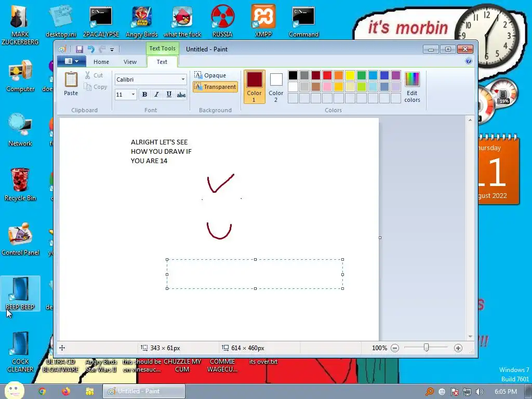Screen dimensions: 532x399
Task: Click the Paint Help question mark icon
Action: [469, 61]
